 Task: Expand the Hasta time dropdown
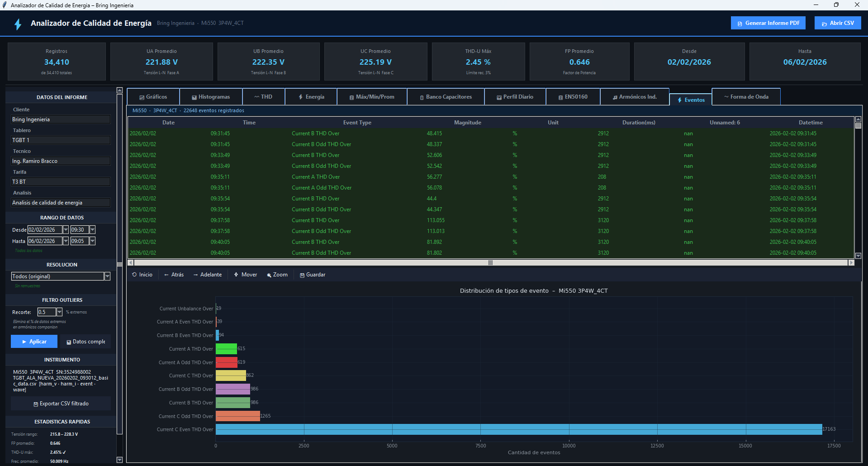coord(92,241)
